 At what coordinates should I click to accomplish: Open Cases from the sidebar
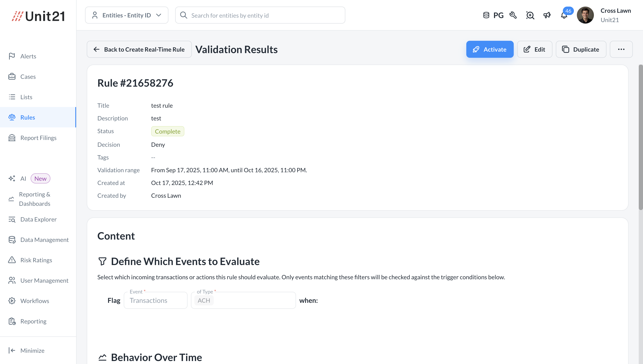tap(28, 76)
